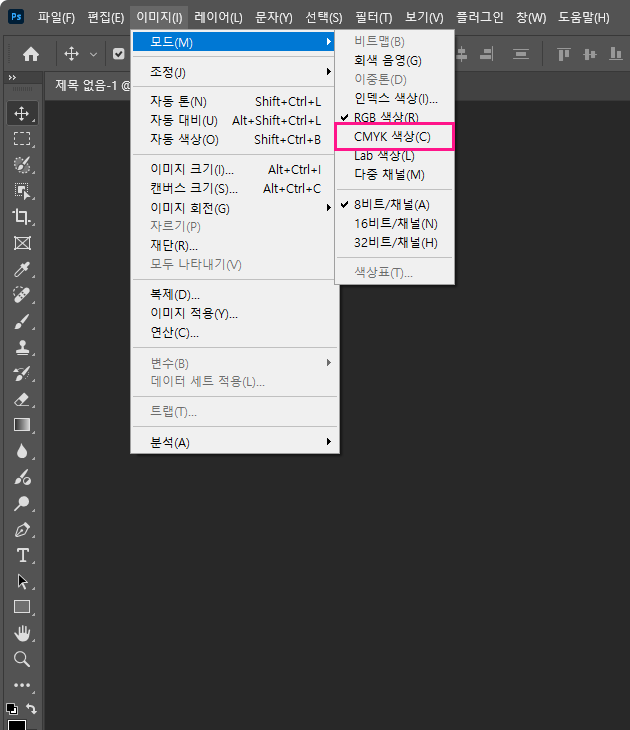The image size is (630, 730).
Task: Choose CMYK 색상(C) from mode submenu
Action: pos(393,137)
